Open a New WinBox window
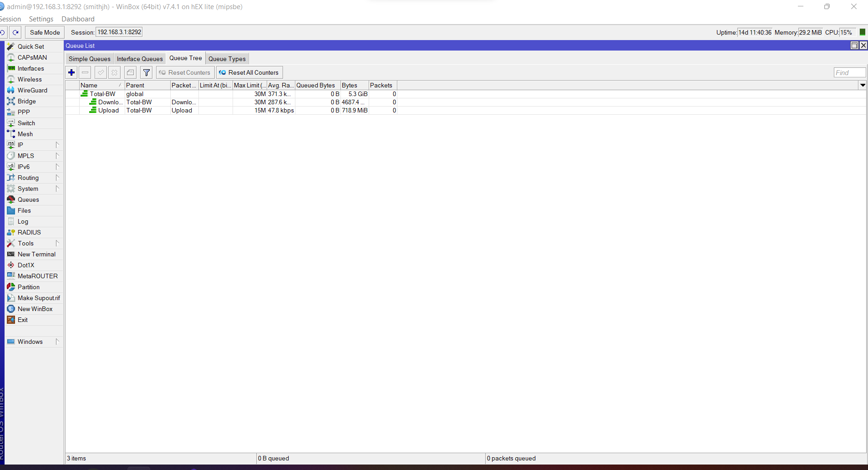 tap(34, 309)
